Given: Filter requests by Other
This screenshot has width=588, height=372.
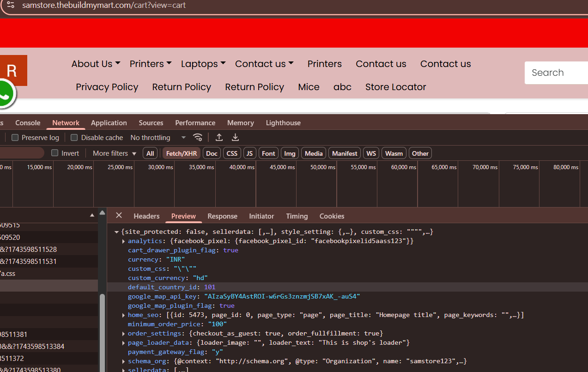Looking at the screenshot, I should coord(420,153).
